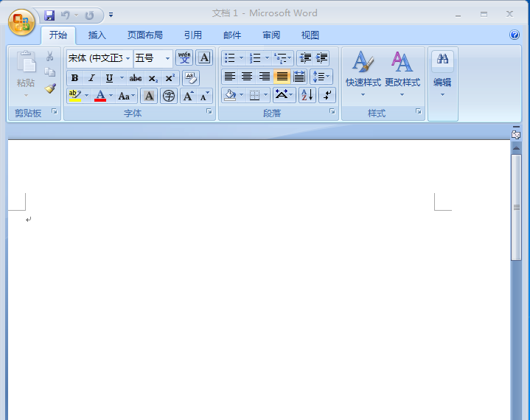Open 快速样式 gallery

tap(363, 74)
